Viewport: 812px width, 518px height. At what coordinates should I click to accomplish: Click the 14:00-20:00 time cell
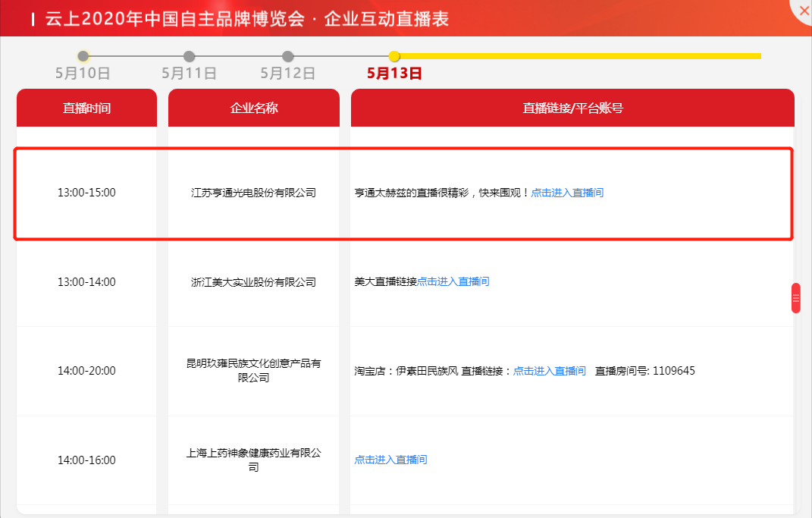pyautogui.click(x=86, y=371)
